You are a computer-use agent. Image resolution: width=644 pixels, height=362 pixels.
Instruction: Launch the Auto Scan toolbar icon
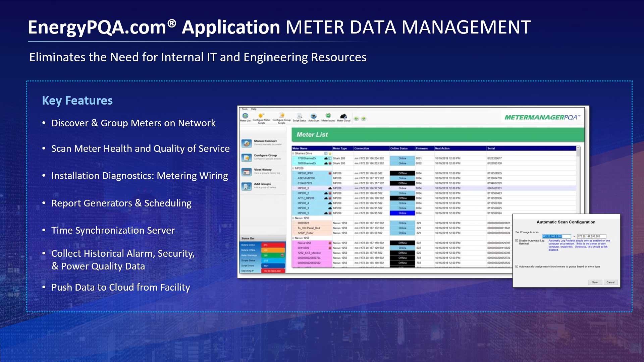click(x=314, y=117)
